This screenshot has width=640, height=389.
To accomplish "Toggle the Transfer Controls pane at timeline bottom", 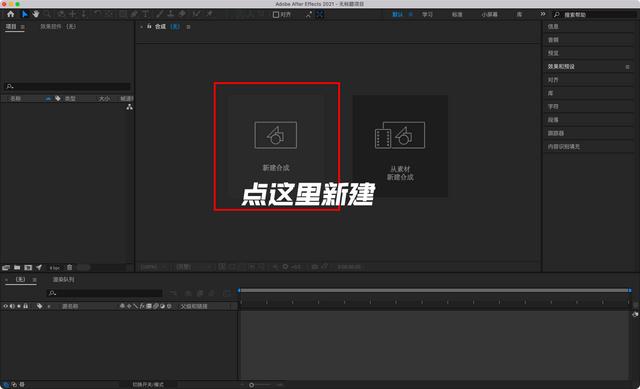I will pos(14,385).
